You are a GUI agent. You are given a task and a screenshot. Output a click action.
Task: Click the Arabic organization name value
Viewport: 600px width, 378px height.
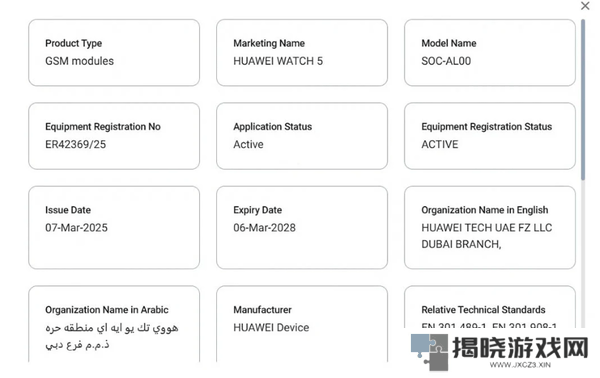tap(112, 336)
